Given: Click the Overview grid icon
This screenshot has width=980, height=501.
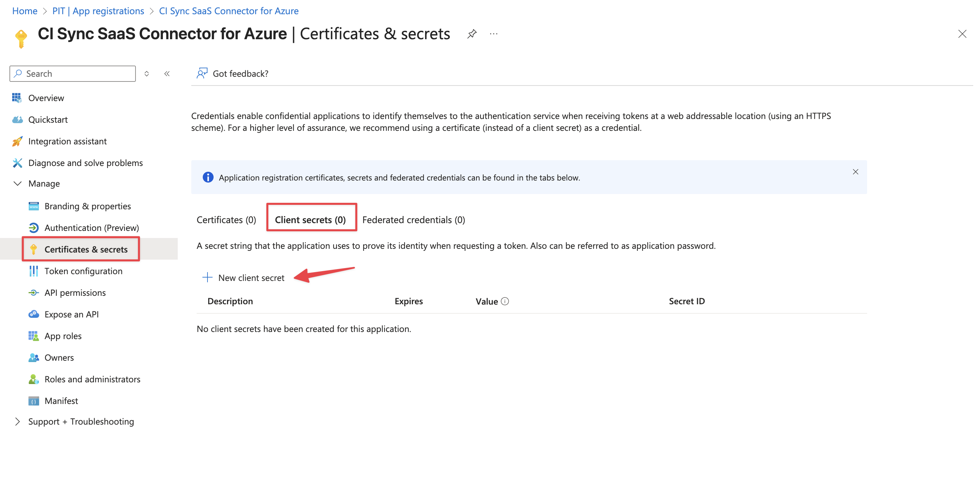Looking at the screenshot, I should coord(17,98).
